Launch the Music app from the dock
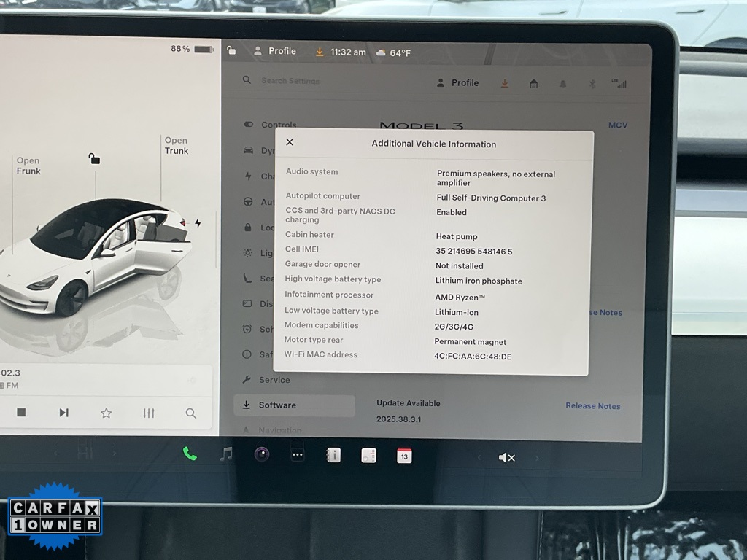747x560 pixels. [x=227, y=454]
